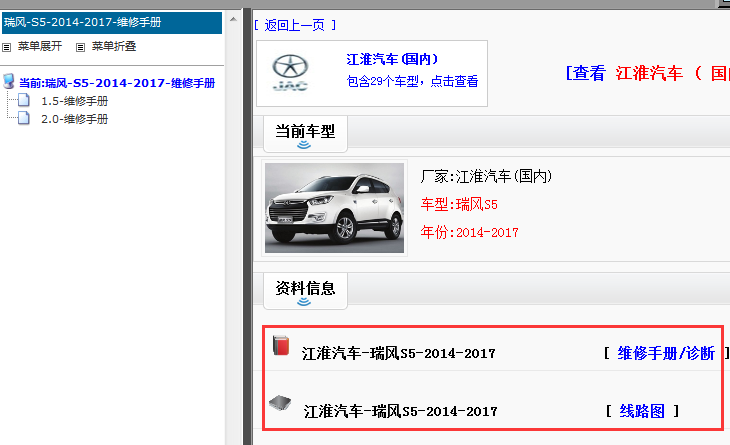Image resolution: width=730 pixels, height=445 pixels.
Task: Click the chevron under 资料信息 tab
Action: [x=304, y=302]
